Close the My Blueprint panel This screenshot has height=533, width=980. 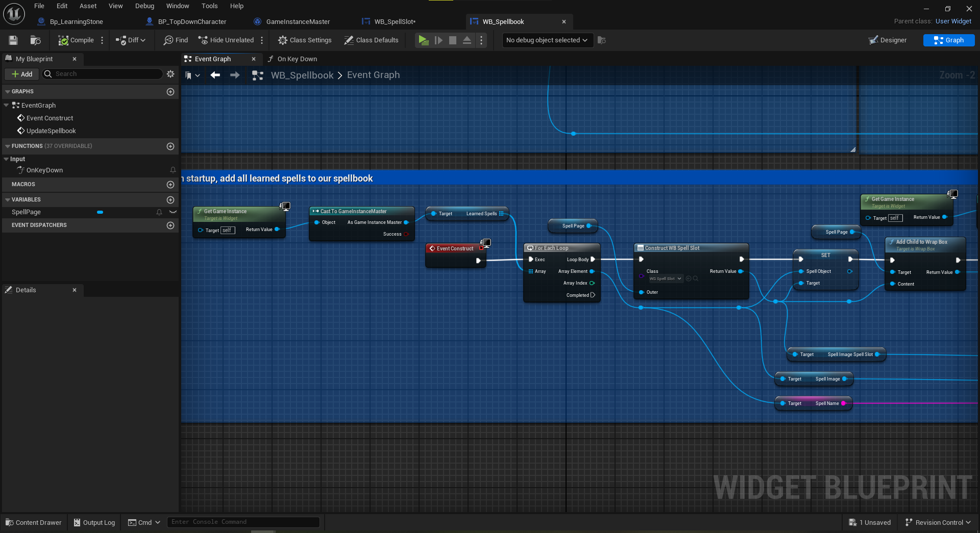click(75, 59)
